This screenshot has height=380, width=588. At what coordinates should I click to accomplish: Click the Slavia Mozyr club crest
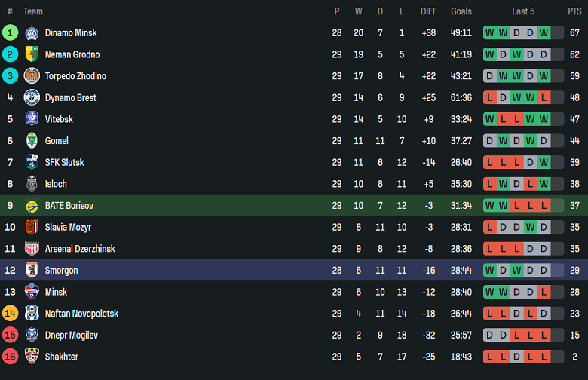32,227
